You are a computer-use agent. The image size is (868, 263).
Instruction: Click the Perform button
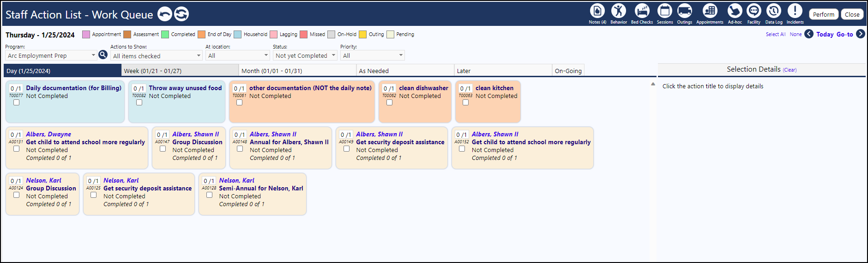824,14
